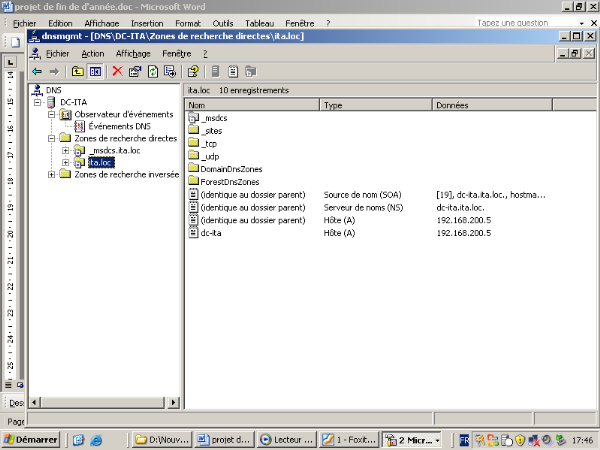Collapse Zones de recherche directes node
Viewport: 600px width, 450px height.
click(52, 138)
